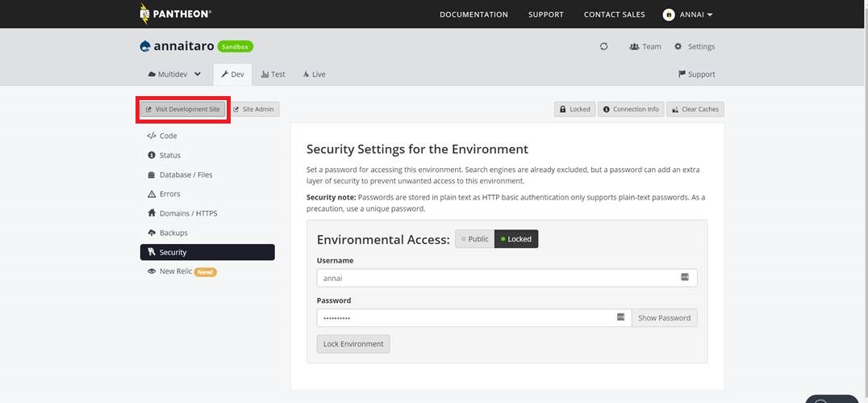The width and height of the screenshot is (868, 403).
Task: Click Site Admin button
Action: [x=254, y=109]
